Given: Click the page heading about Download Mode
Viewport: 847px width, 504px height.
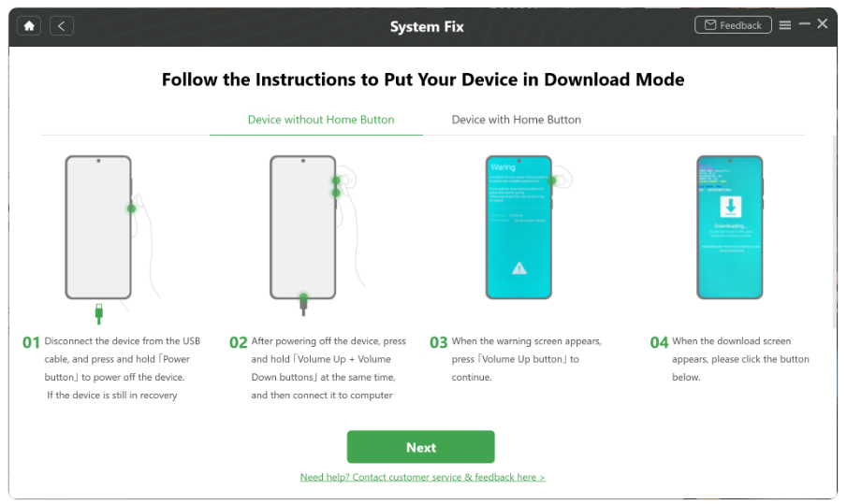Looking at the screenshot, I should [423, 79].
